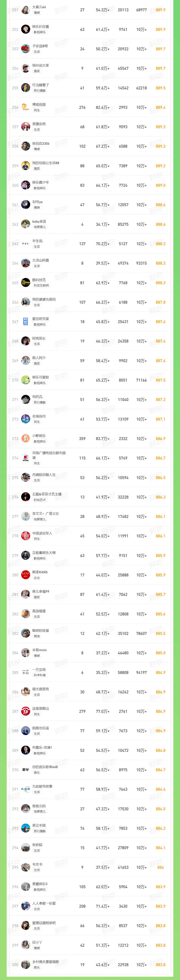Image resolution: width=180 pixels, height=980 pixels.
Task: Open the 酷科技范 black-yellow avatar icon
Action: [x=26, y=283]
